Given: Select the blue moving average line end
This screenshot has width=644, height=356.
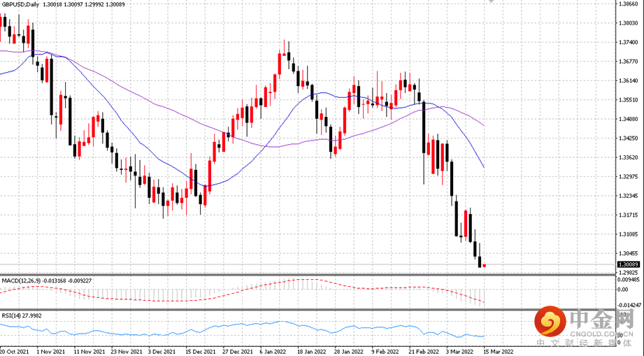Looking at the screenshot, I should coord(483,166).
